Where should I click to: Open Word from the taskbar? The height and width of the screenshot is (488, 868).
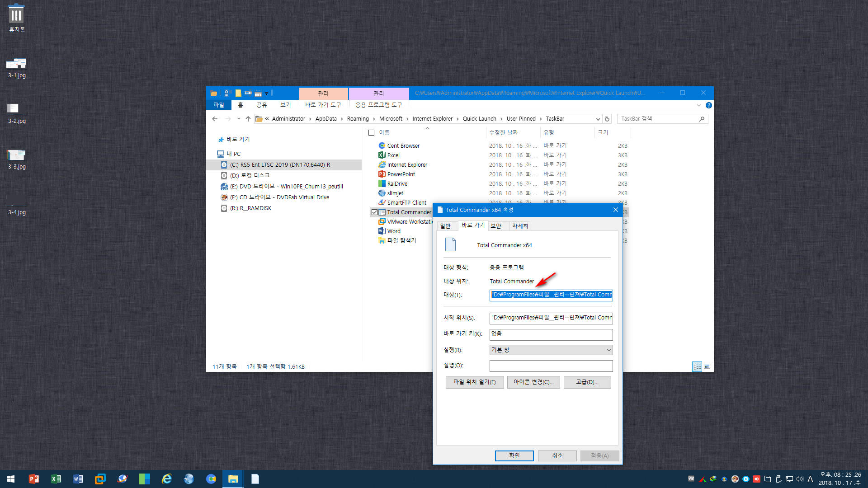[x=78, y=479]
